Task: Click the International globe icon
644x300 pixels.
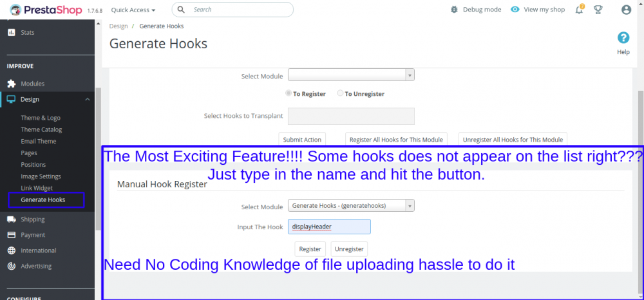Action: [x=12, y=251]
